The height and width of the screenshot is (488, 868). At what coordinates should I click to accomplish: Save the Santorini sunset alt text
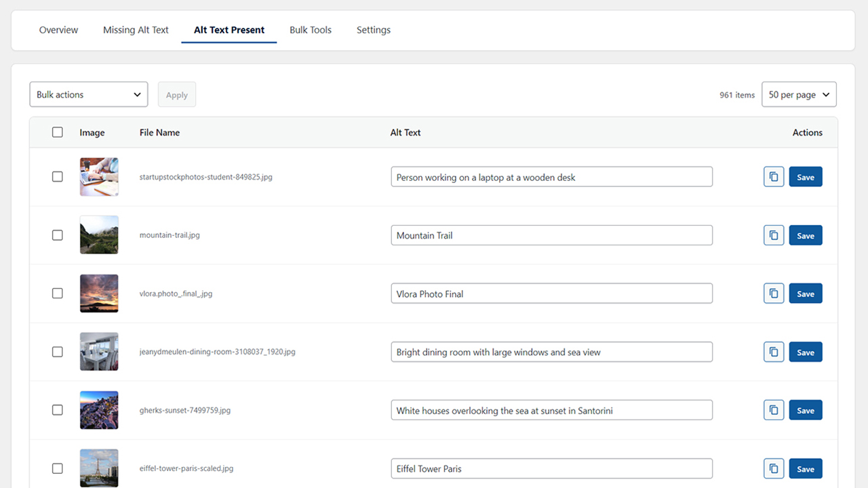[x=806, y=410]
